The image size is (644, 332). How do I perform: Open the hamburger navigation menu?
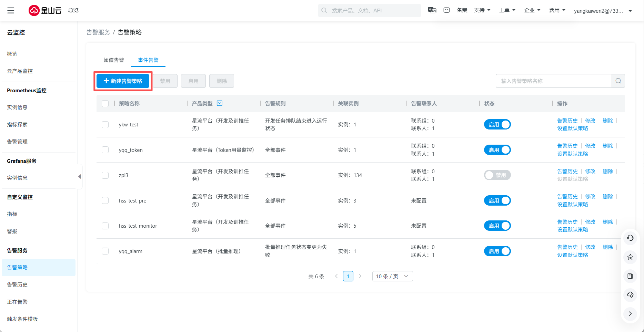11,10
